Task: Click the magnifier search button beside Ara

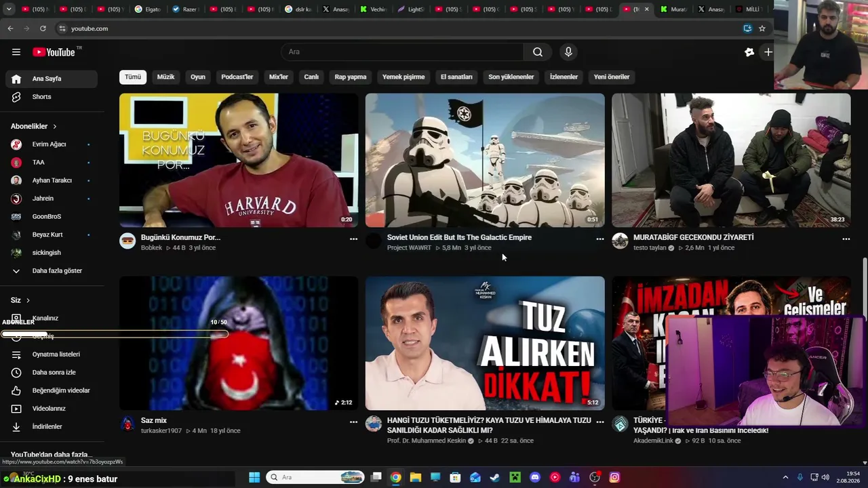Action: tap(537, 52)
